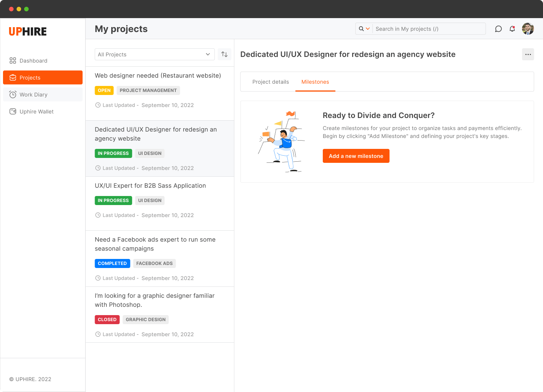Click the UPHIRE logo
The height and width of the screenshot is (392, 543).
click(x=28, y=32)
